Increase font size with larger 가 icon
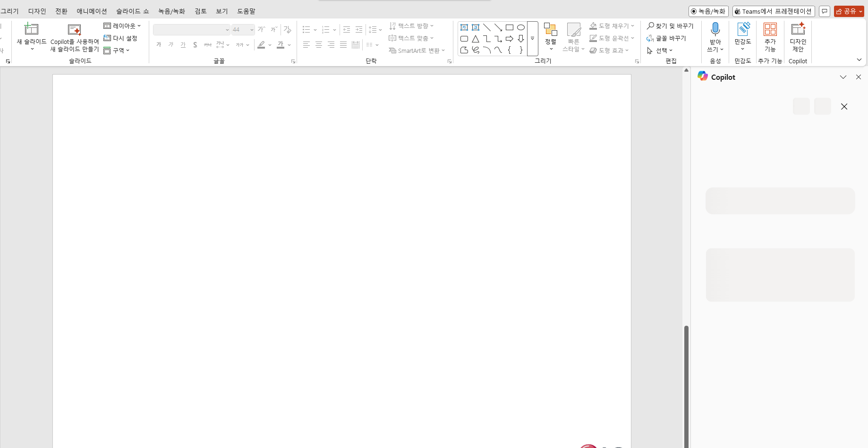 tap(261, 30)
